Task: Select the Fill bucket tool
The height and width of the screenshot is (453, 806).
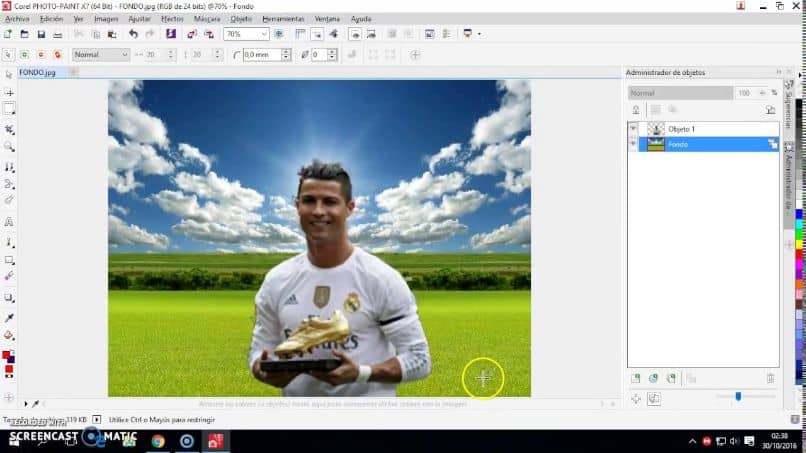Action: coord(9,336)
